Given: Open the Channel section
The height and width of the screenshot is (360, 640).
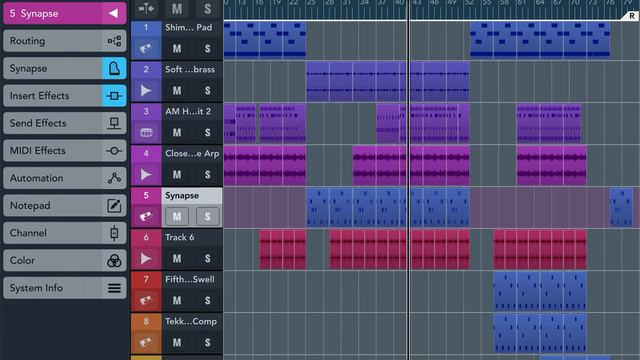Looking at the screenshot, I should click(64, 233).
